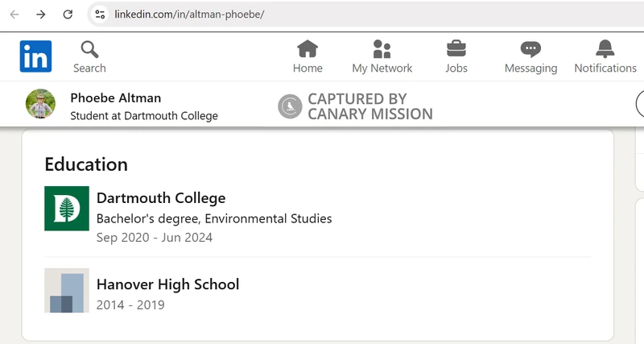The width and height of the screenshot is (644, 344).
Task: Open My Network page
Action: [382, 50]
